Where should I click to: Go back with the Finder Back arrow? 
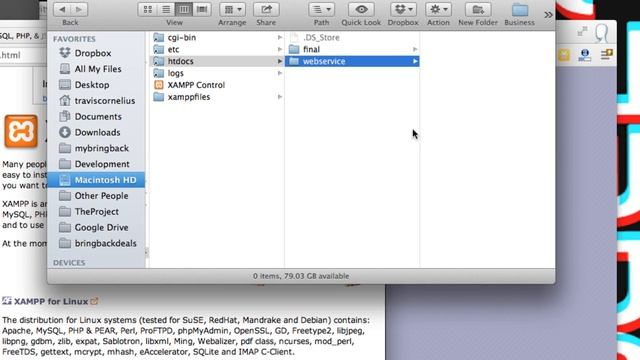pyautogui.click(x=62, y=9)
